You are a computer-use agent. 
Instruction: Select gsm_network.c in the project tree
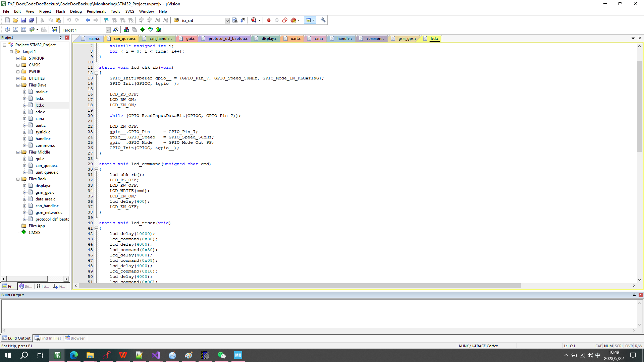pos(49,213)
